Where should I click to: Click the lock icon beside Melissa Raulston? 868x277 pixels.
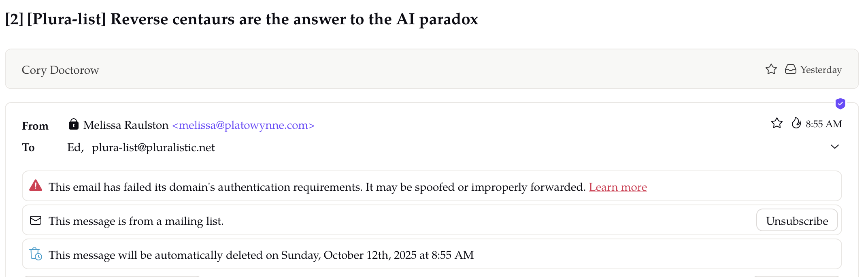(x=73, y=124)
